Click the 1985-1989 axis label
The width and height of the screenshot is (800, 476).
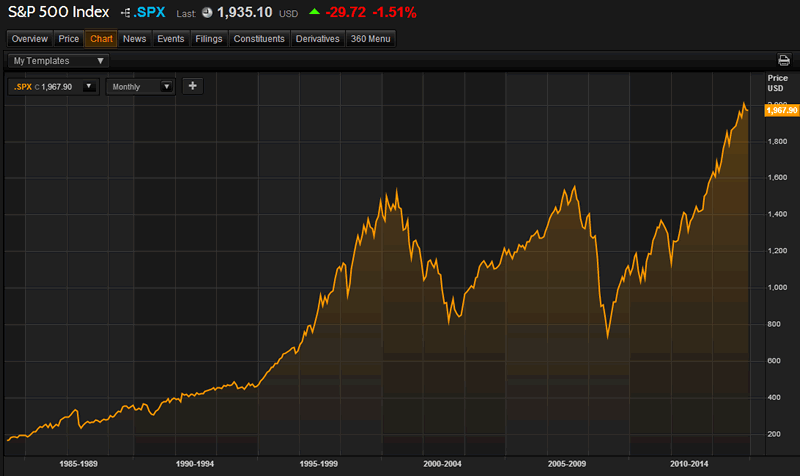click(78, 464)
